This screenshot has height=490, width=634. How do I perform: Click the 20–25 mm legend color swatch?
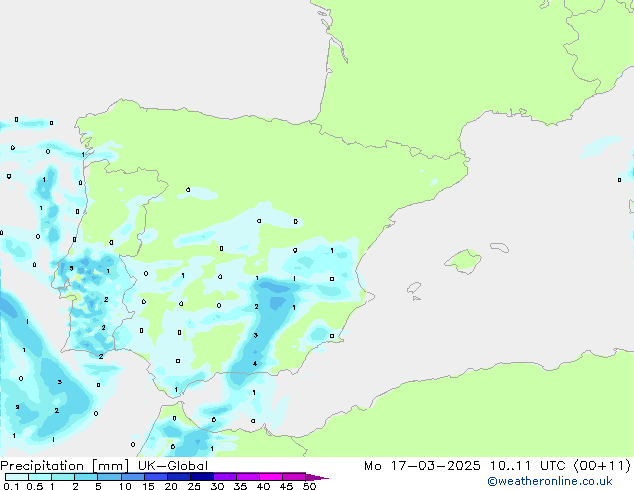click(179, 477)
